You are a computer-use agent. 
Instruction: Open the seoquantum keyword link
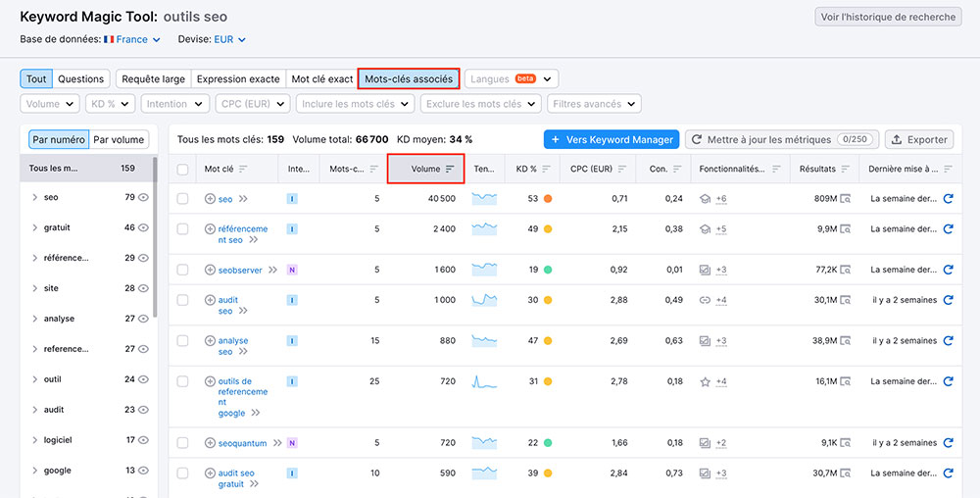coord(242,443)
